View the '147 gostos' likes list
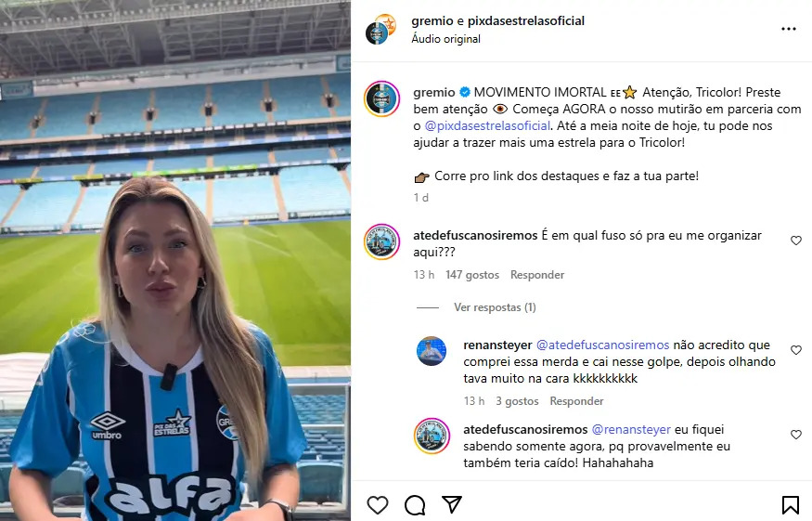 [472, 275]
